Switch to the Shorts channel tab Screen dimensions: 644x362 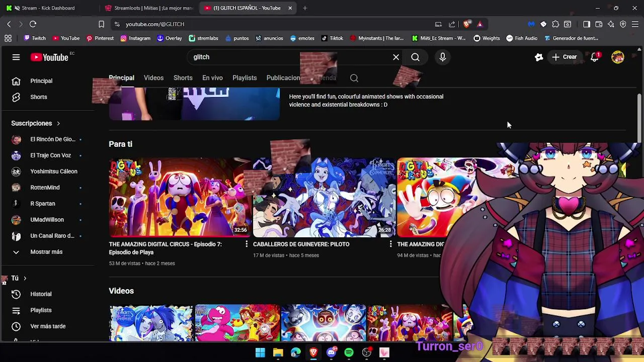pos(183,78)
